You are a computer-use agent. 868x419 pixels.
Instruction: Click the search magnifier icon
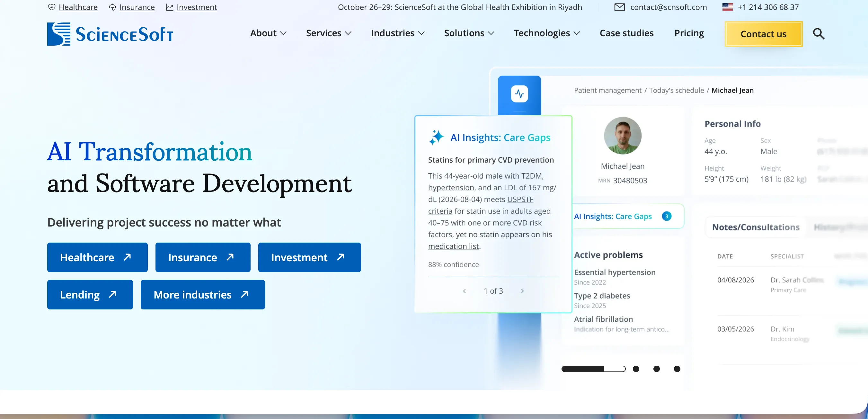[819, 34]
